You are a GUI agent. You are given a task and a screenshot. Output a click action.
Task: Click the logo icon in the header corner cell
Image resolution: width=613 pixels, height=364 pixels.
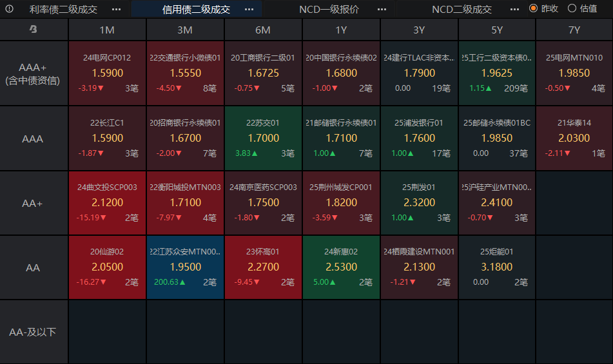[x=34, y=29]
